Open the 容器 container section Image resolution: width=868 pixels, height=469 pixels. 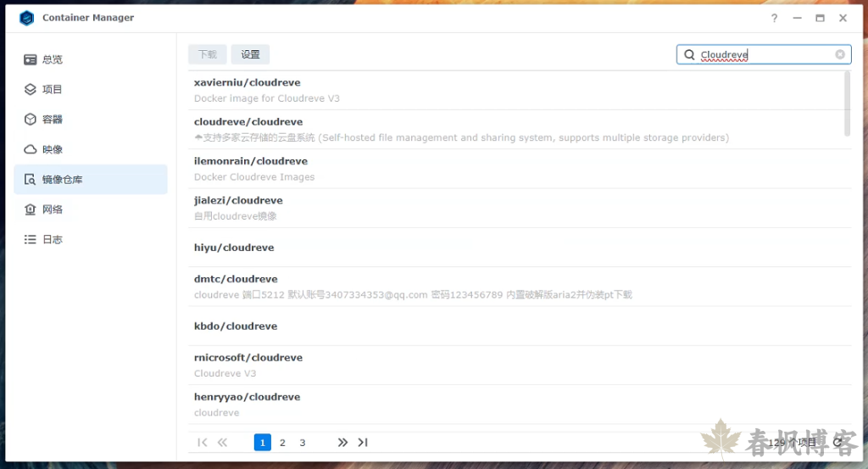click(91, 119)
